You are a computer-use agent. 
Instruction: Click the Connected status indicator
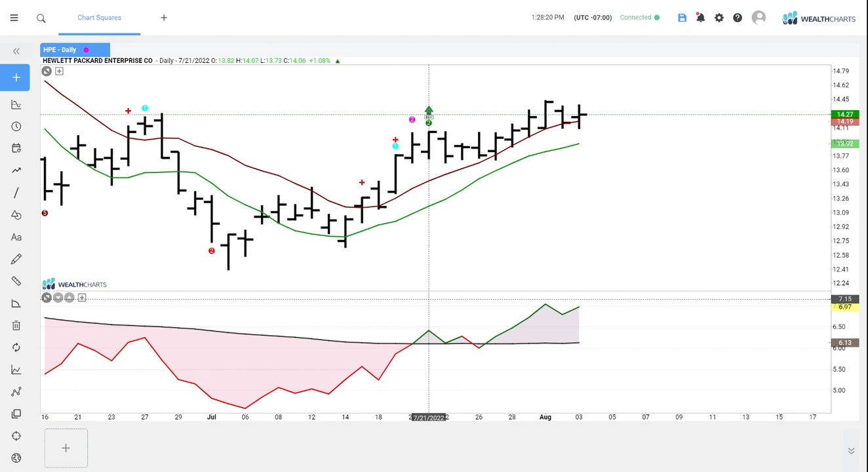click(x=640, y=18)
